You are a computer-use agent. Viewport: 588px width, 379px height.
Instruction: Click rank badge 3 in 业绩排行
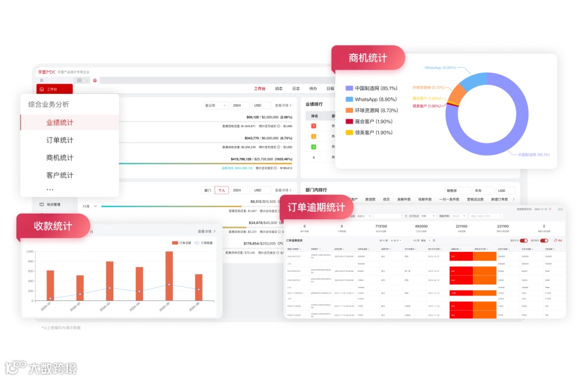click(313, 147)
